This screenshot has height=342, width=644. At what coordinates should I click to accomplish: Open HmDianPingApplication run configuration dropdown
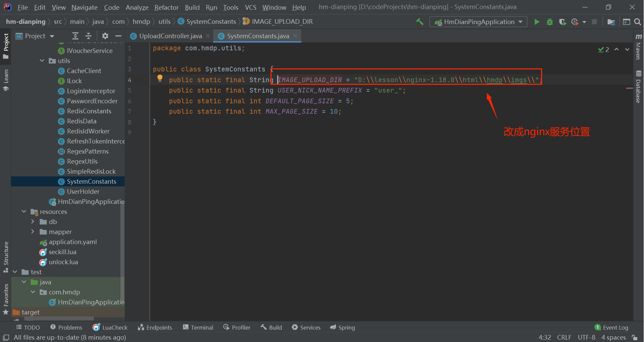coord(478,22)
